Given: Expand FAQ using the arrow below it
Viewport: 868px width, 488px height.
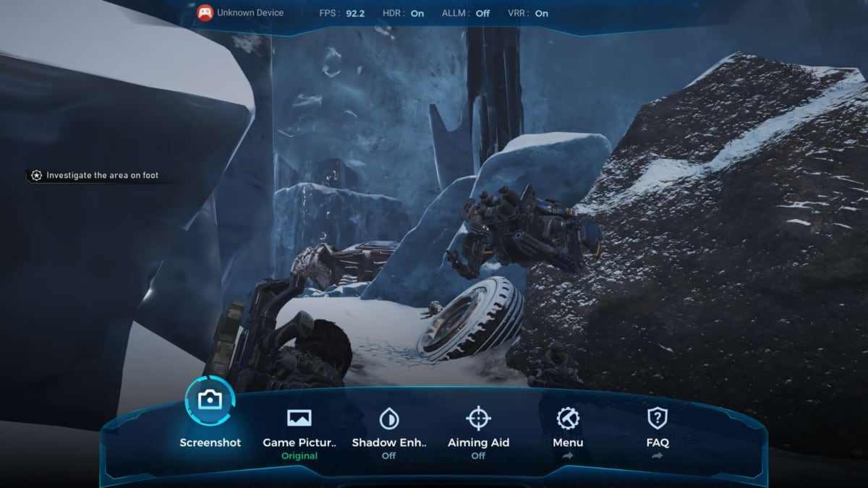Looking at the screenshot, I should coord(657,456).
